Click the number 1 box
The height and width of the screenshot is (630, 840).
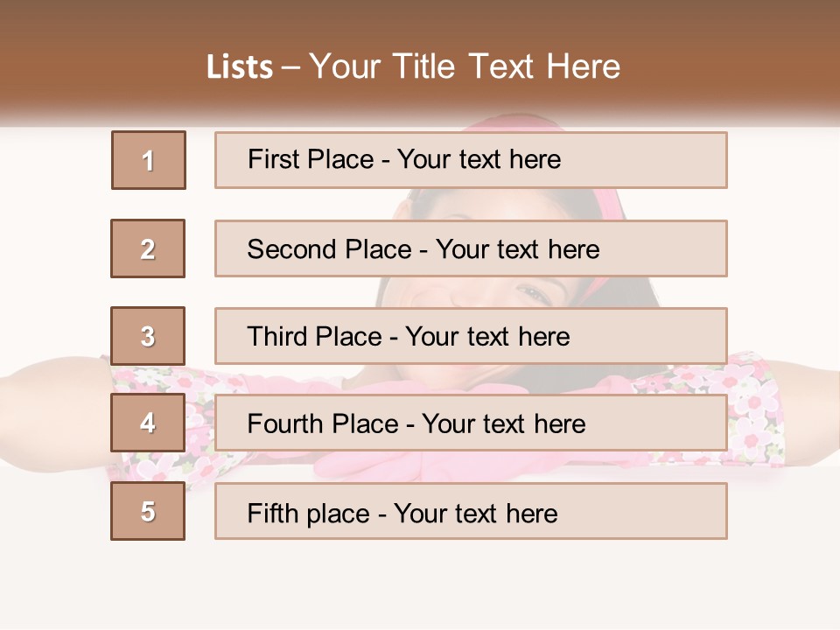(x=149, y=160)
